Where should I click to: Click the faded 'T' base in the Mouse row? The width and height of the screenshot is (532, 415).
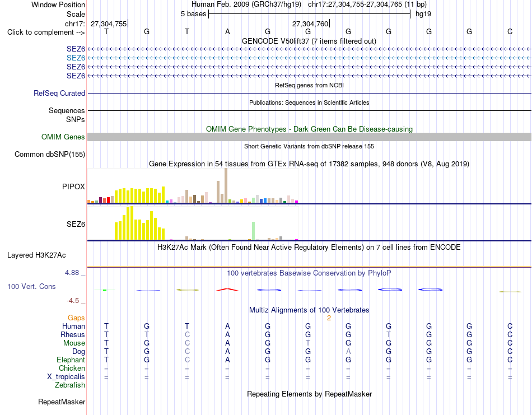pyautogui.click(x=308, y=343)
